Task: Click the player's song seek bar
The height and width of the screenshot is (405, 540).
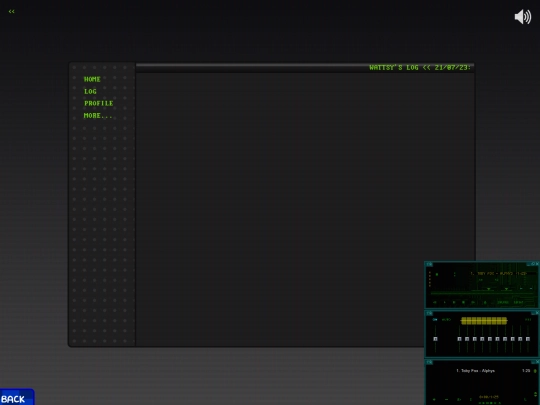Action: [x=482, y=293]
